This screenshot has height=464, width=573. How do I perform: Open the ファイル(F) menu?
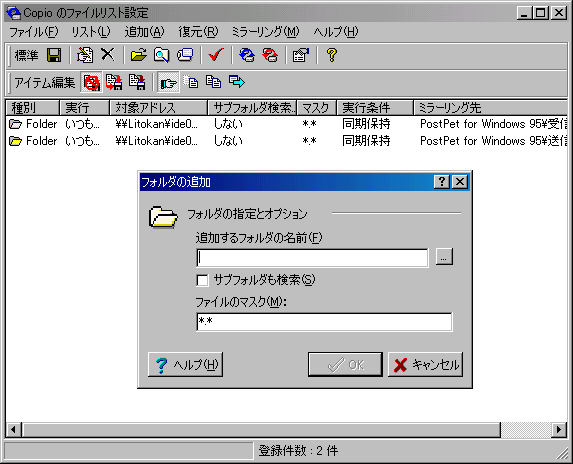34,32
